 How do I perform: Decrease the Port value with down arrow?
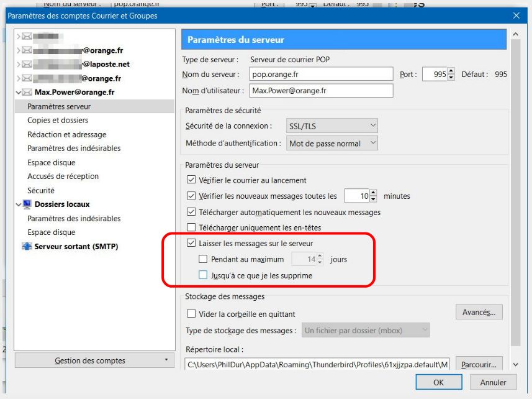451,78
